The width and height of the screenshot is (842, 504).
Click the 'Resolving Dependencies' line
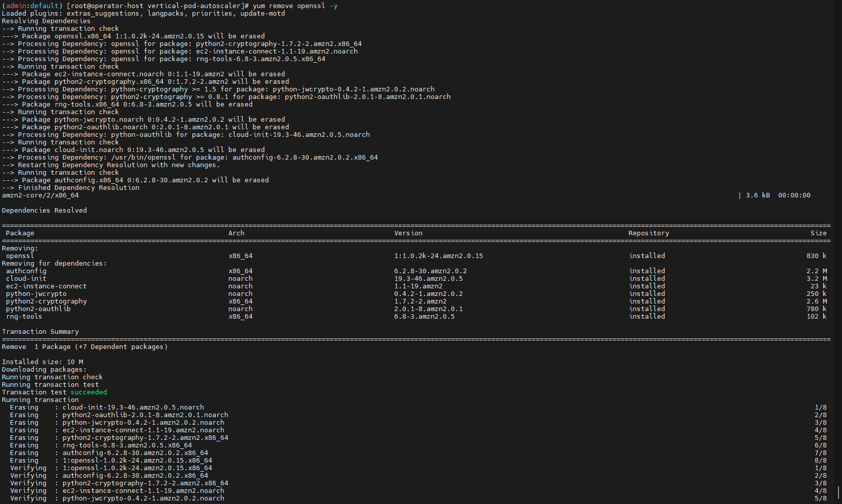coord(46,21)
